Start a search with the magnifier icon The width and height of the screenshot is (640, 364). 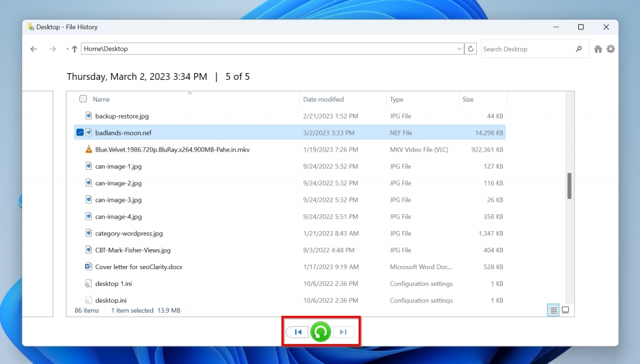coord(578,49)
